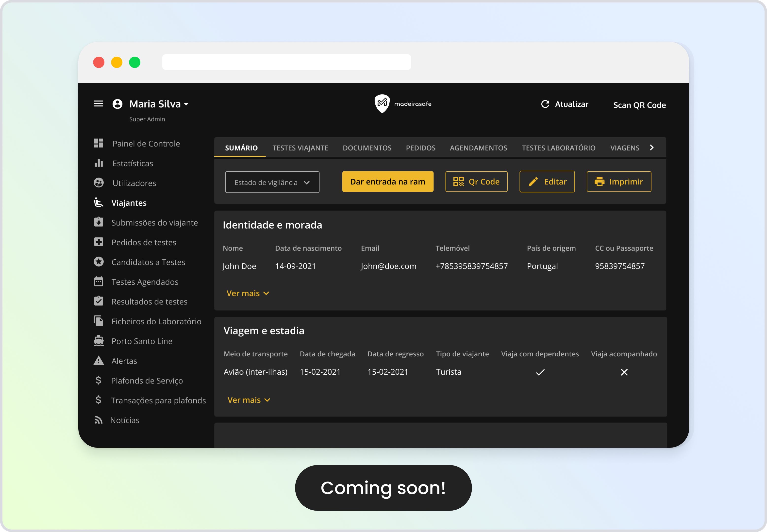
Task: Click the Viaja com dependentes checkmark
Action: (x=540, y=372)
